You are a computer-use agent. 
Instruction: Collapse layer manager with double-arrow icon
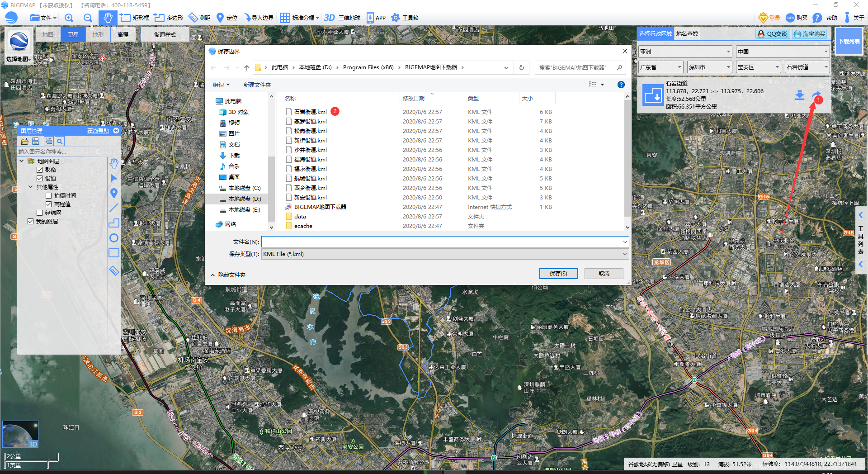116,130
